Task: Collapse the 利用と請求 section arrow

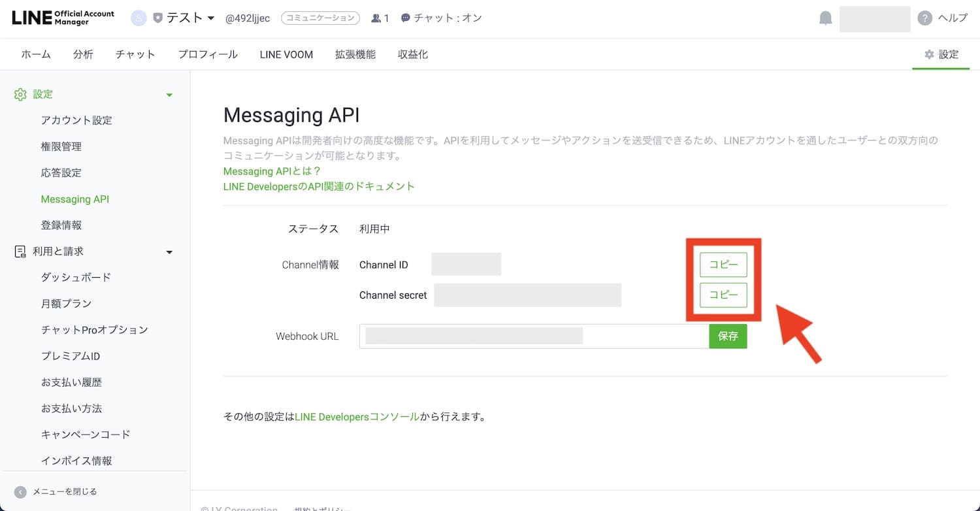Action: pyautogui.click(x=169, y=252)
